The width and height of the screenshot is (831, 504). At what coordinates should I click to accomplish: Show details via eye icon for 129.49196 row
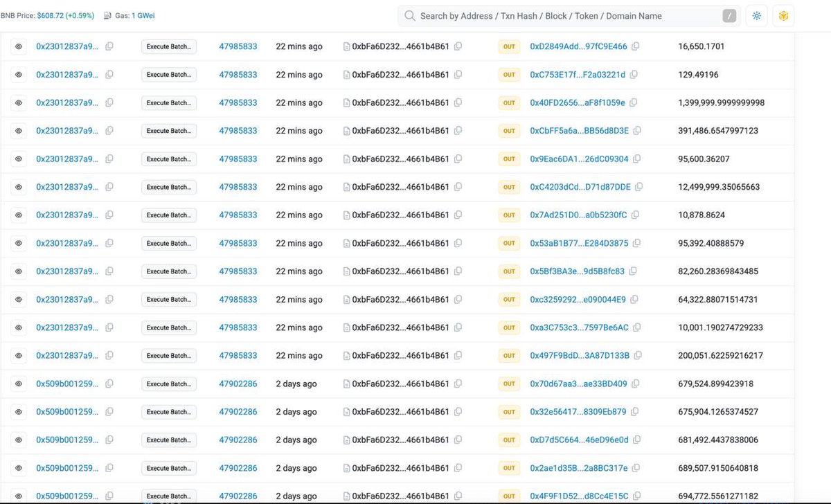19,75
